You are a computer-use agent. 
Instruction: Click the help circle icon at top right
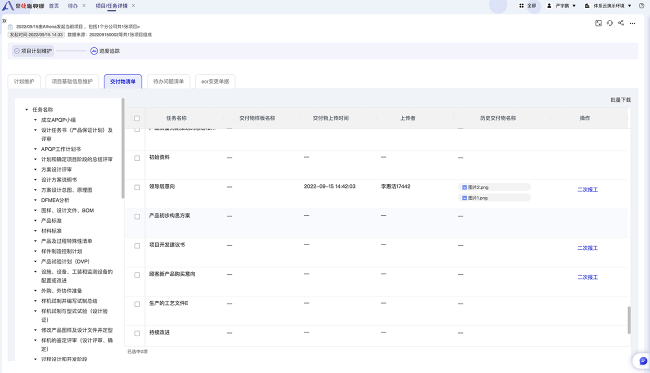tap(641, 6)
